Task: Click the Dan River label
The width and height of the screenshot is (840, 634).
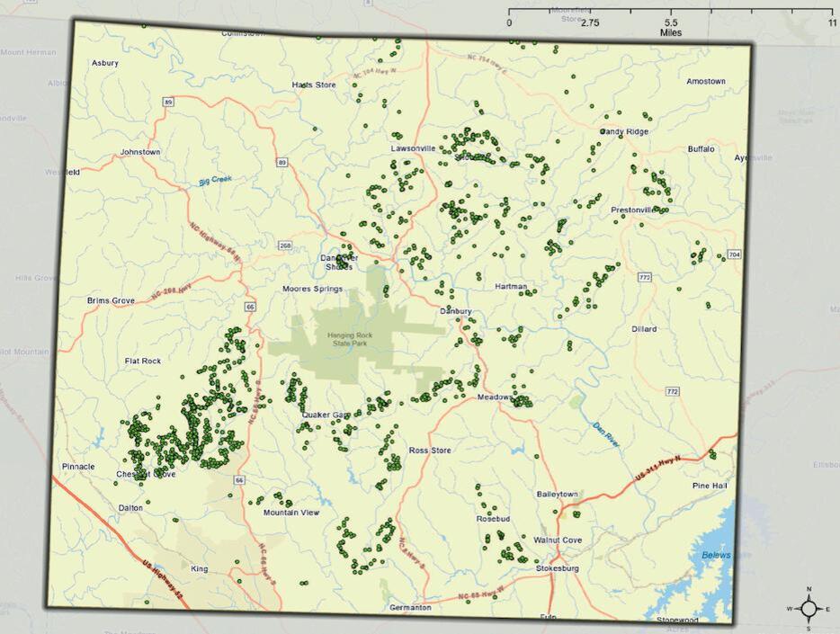Action: [x=606, y=434]
